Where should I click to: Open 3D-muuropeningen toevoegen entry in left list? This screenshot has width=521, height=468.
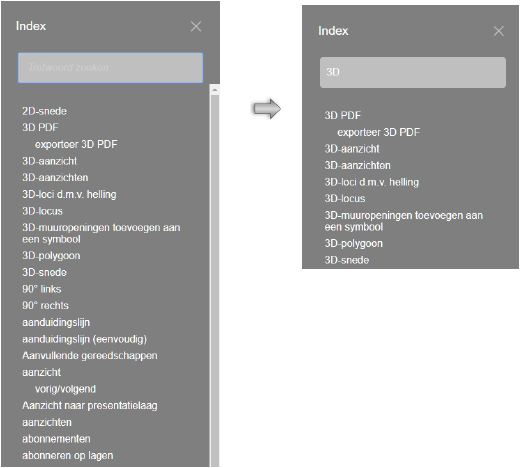[101, 233]
